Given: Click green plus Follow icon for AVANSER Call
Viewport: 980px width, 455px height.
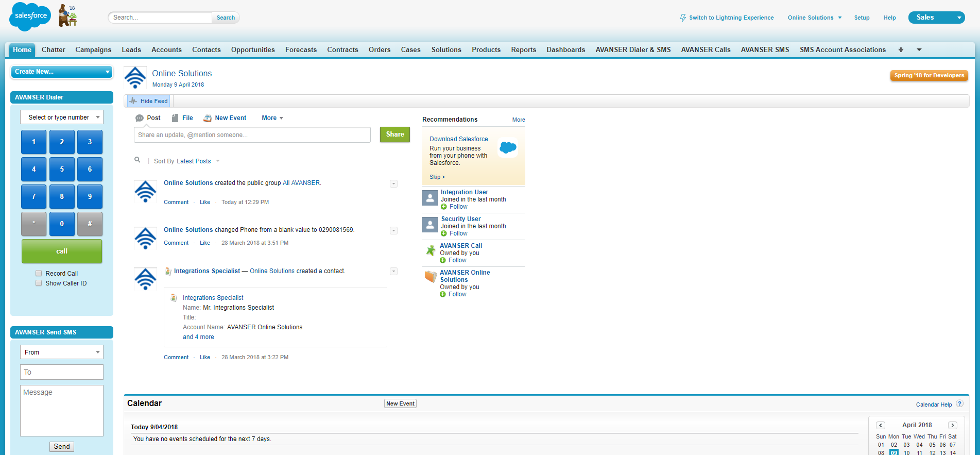Looking at the screenshot, I should (x=443, y=260).
